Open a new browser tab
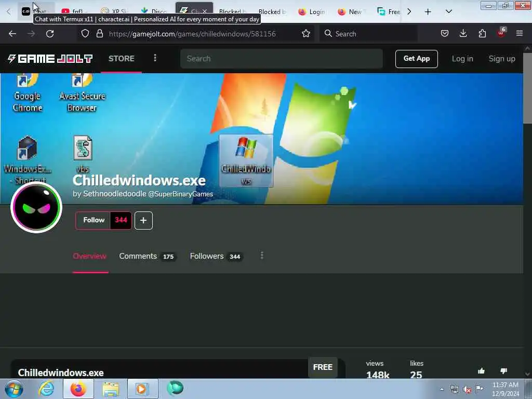 (x=428, y=12)
